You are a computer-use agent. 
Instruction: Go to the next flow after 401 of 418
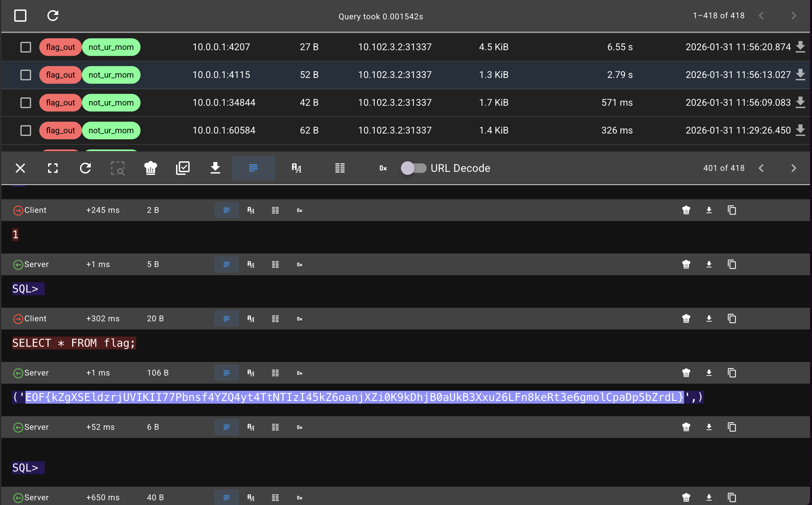click(794, 168)
